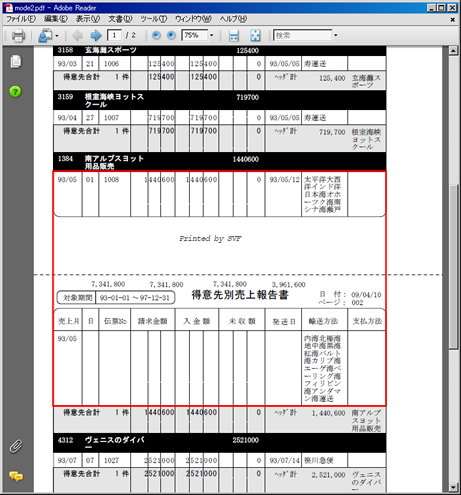This screenshot has width=461, height=495.
Task: Click the 支払方法 column header
Action: (367, 321)
